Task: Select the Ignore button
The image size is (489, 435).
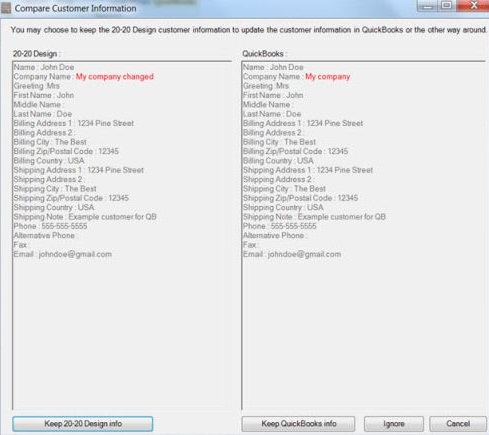Action: click(x=394, y=424)
